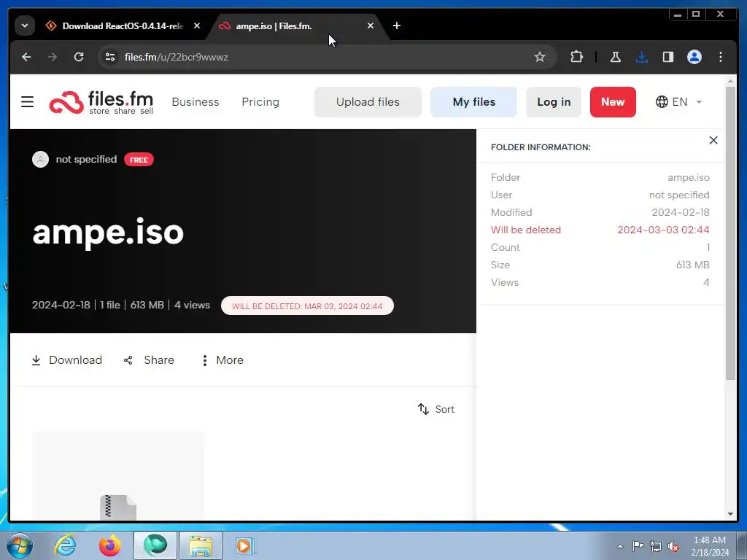This screenshot has width=747, height=560.
Task: Show browser downloads
Action: (642, 57)
